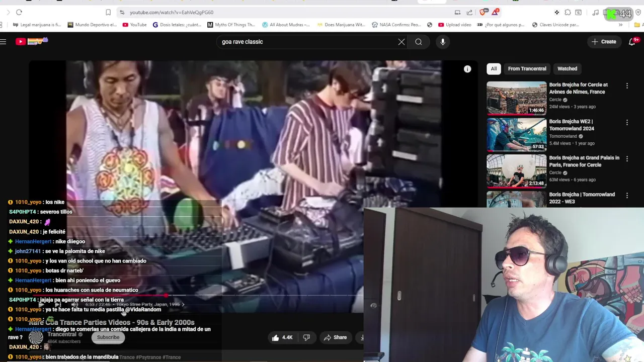Image resolution: width=644 pixels, height=362 pixels.
Task: Open the Brave Rewards triangle icon
Action: (496, 12)
